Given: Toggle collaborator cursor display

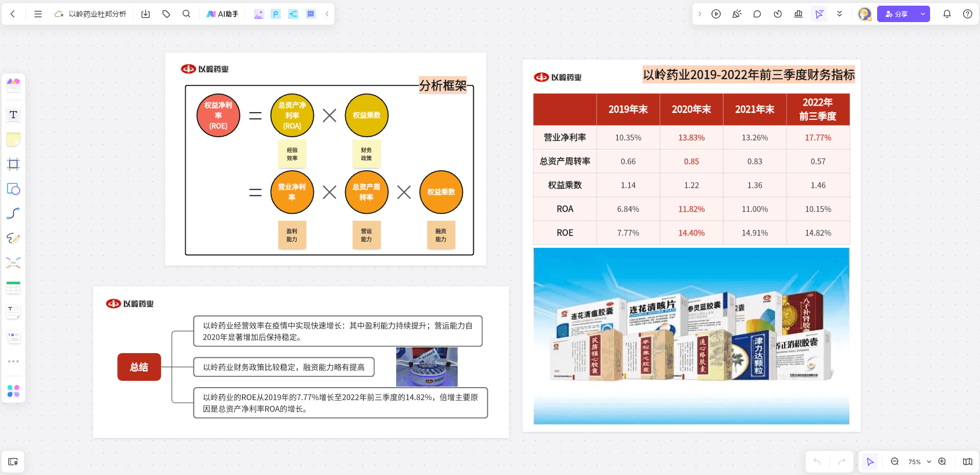Looking at the screenshot, I should tap(819, 14).
